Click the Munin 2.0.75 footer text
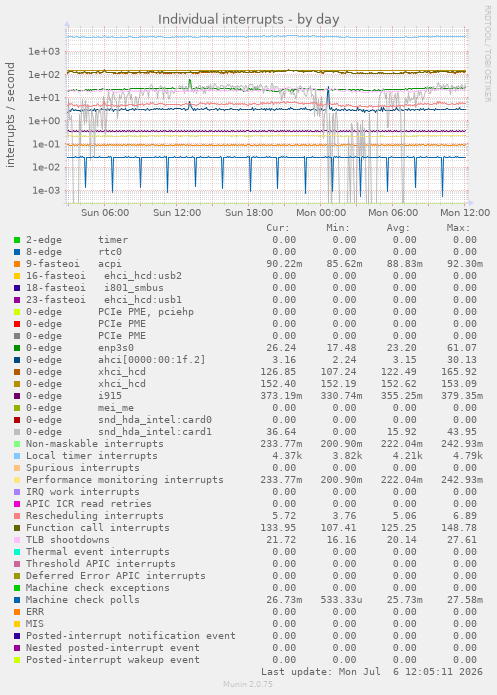The width and height of the screenshot is (497, 695). click(248, 684)
